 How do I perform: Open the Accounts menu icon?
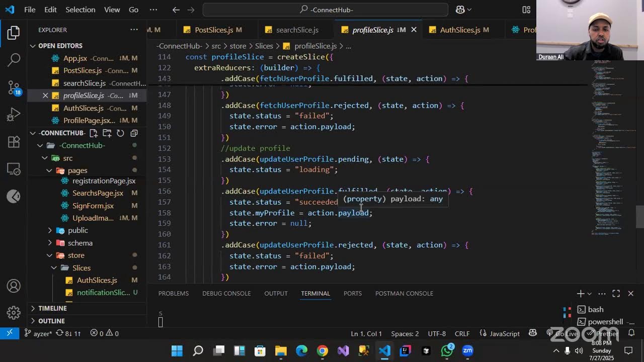(x=14, y=286)
